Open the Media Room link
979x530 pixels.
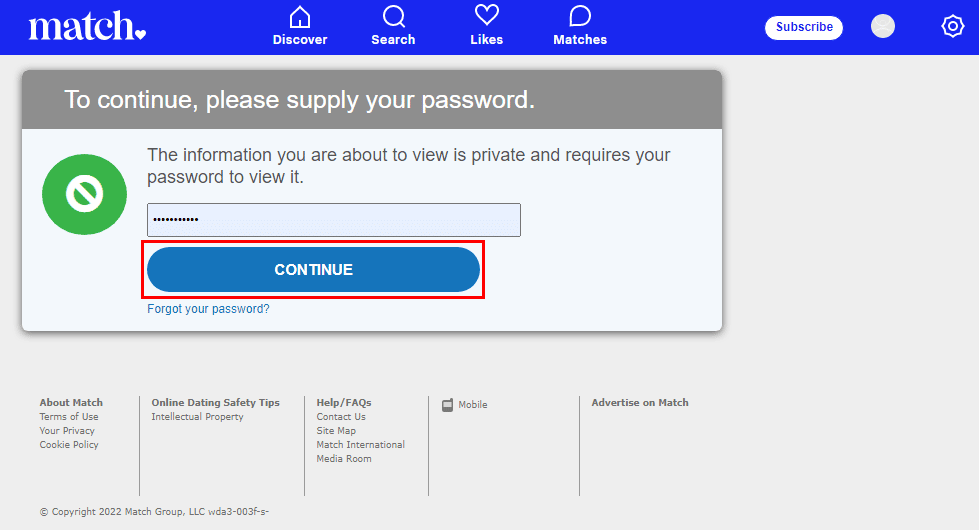pyautogui.click(x=344, y=459)
